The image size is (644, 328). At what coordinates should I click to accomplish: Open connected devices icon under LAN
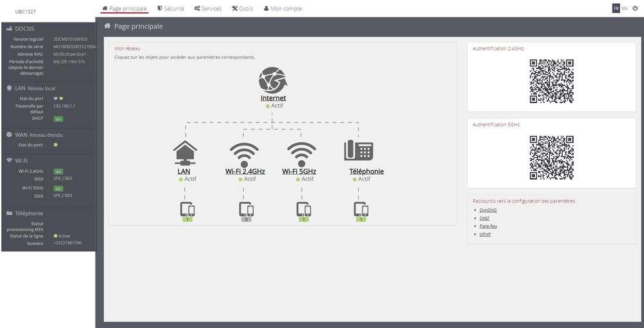point(187,209)
